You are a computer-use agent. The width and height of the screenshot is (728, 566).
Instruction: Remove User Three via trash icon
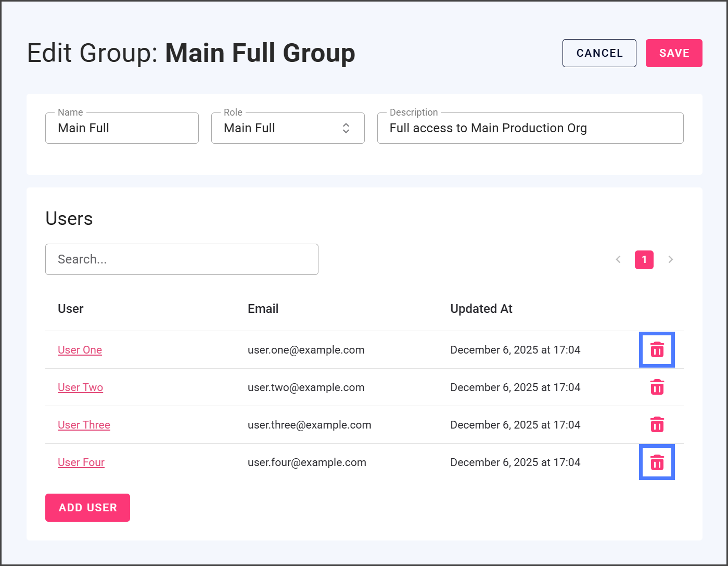[657, 425]
